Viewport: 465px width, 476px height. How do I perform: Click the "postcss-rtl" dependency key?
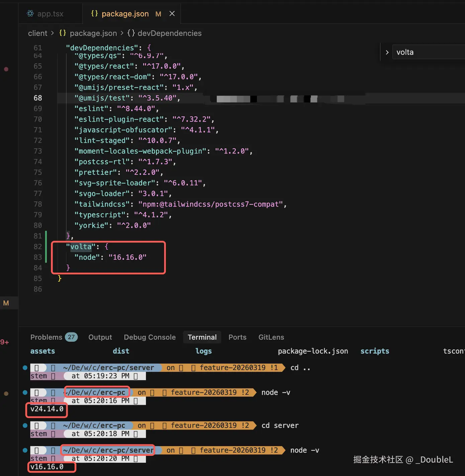[x=102, y=162]
